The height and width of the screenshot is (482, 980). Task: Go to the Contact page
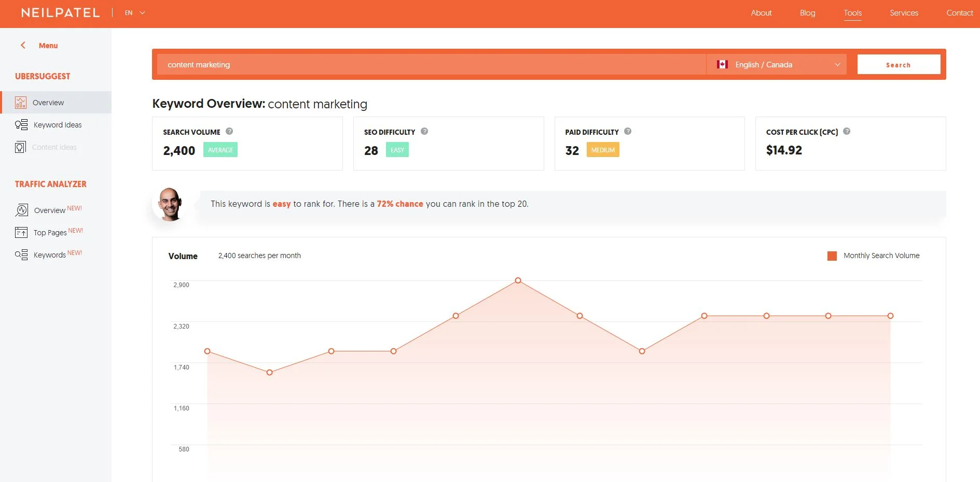[959, 13]
